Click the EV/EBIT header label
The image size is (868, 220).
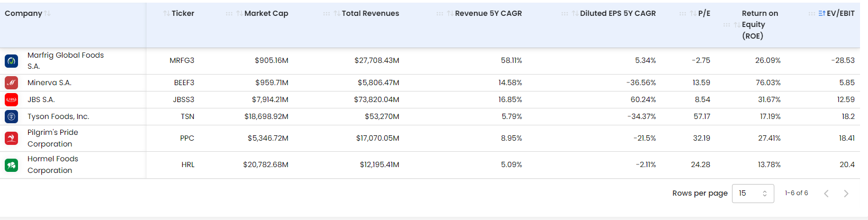point(840,13)
